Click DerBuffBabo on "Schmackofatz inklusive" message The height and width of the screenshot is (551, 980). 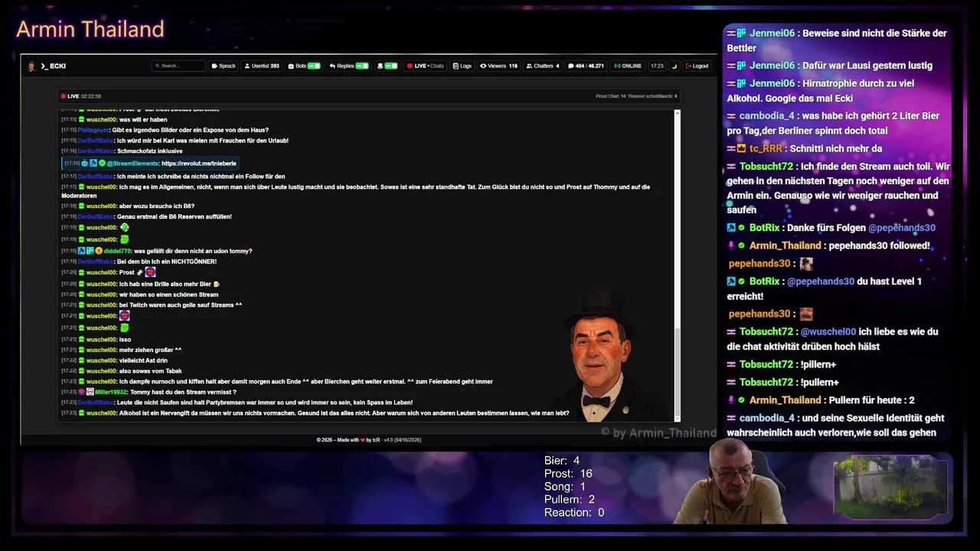(x=96, y=151)
